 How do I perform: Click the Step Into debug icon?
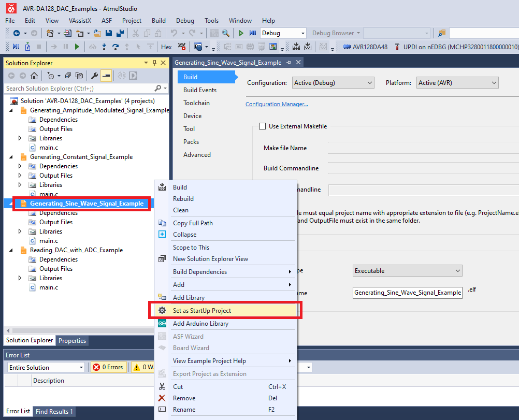tap(104, 47)
